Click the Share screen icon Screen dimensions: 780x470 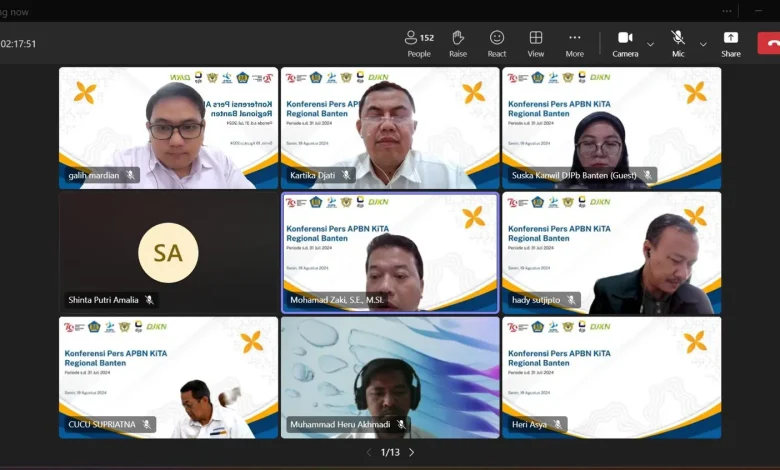[x=731, y=43]
